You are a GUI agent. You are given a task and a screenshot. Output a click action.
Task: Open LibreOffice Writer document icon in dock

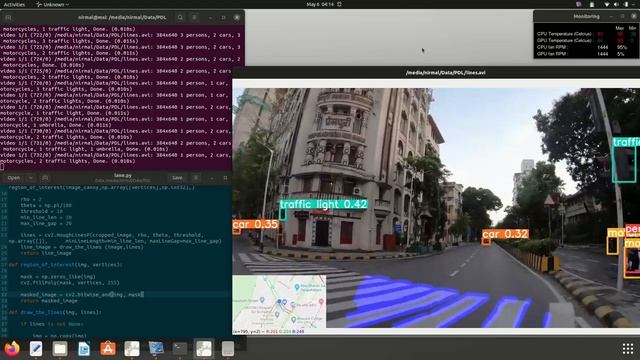coord(84,349)
